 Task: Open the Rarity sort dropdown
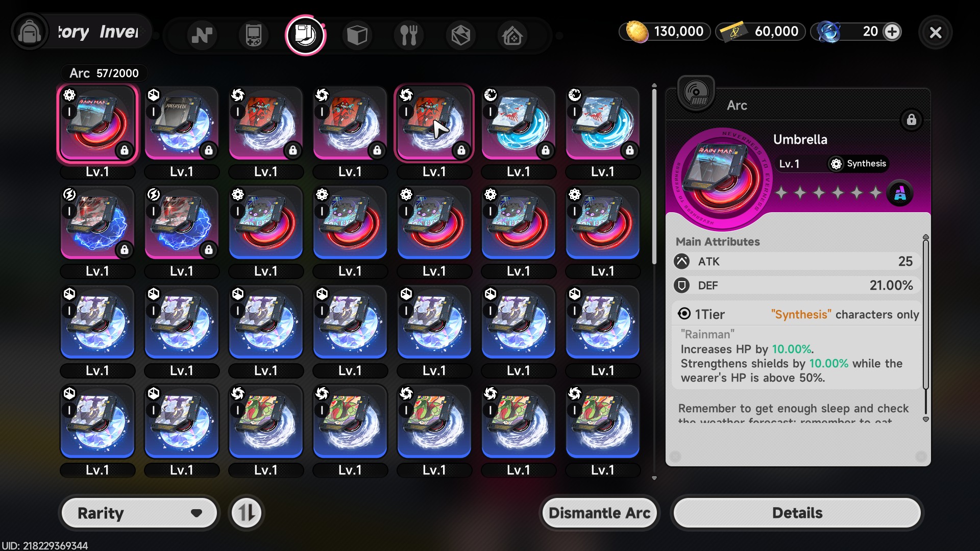click(139, 513)
